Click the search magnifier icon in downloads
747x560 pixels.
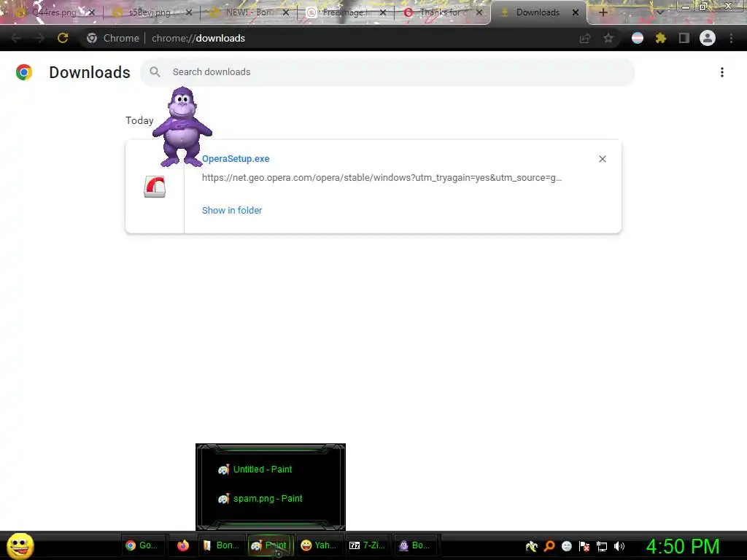coord(155,72)
